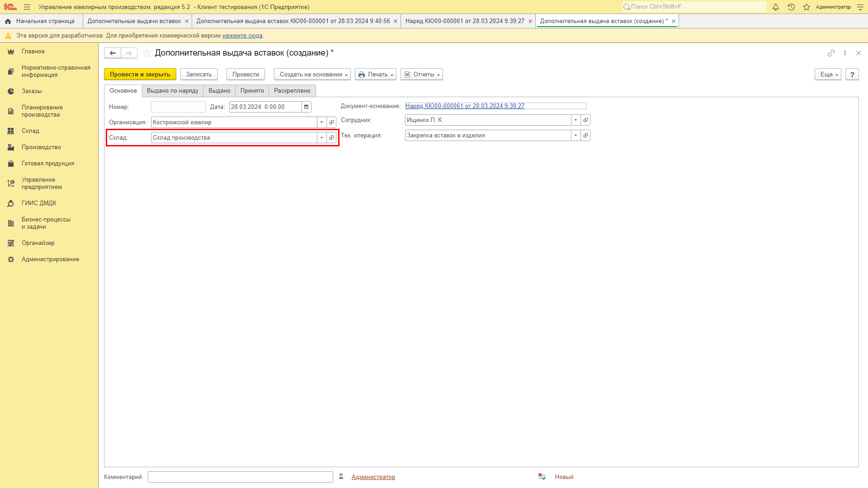Click the forward navigation arrow

click(x=129, y=53)
